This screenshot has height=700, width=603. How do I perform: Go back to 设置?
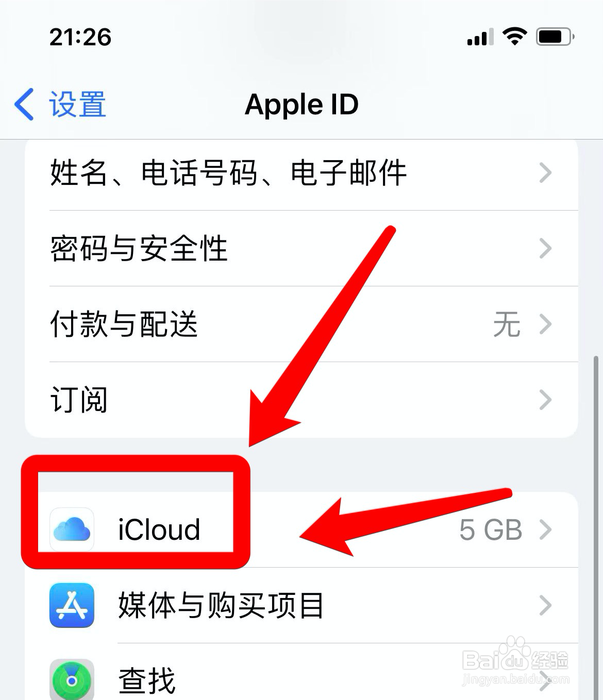pos(60,104)
